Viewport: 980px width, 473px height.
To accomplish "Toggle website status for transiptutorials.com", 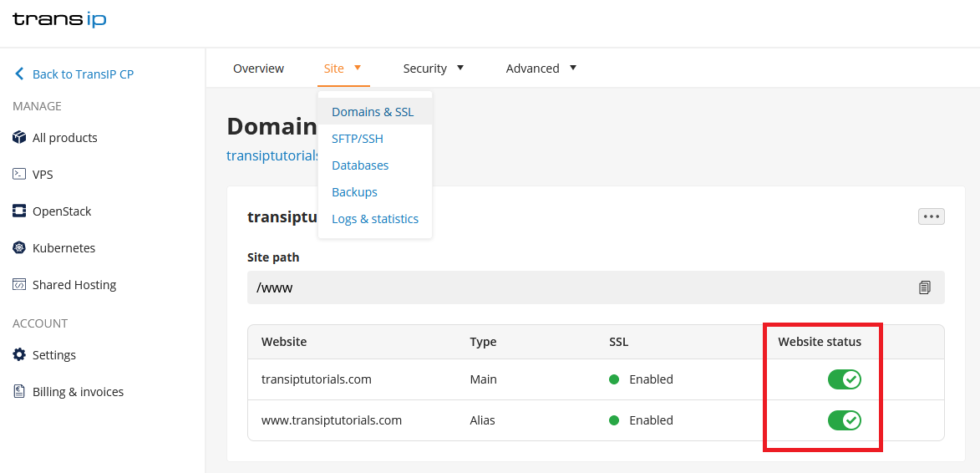I will click(x=845, y=379).
